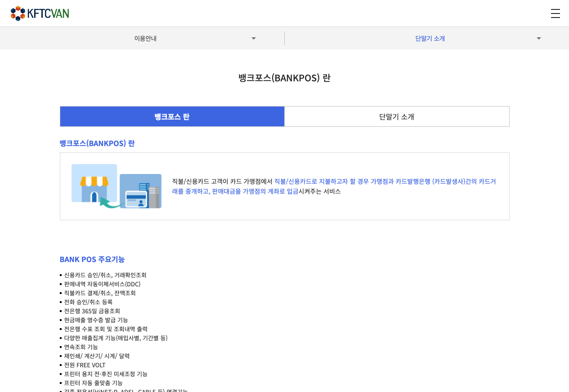Click the blue highlighted 직불/신용카드로 지불 description text
Viewport: 569px width, 392px height.
(x=334, y=186)
